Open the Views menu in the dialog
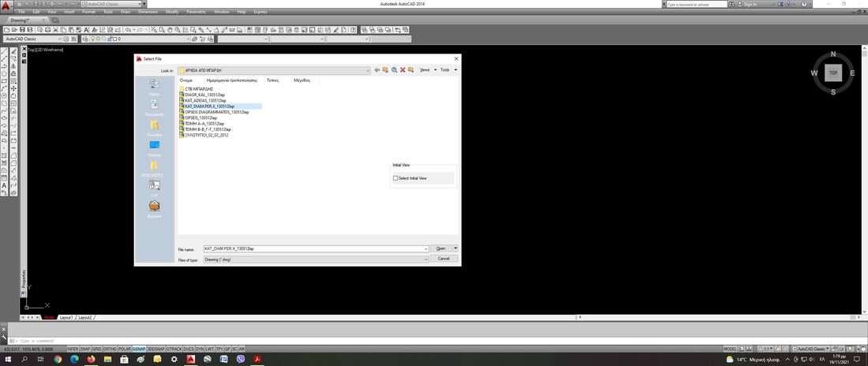 426,70
